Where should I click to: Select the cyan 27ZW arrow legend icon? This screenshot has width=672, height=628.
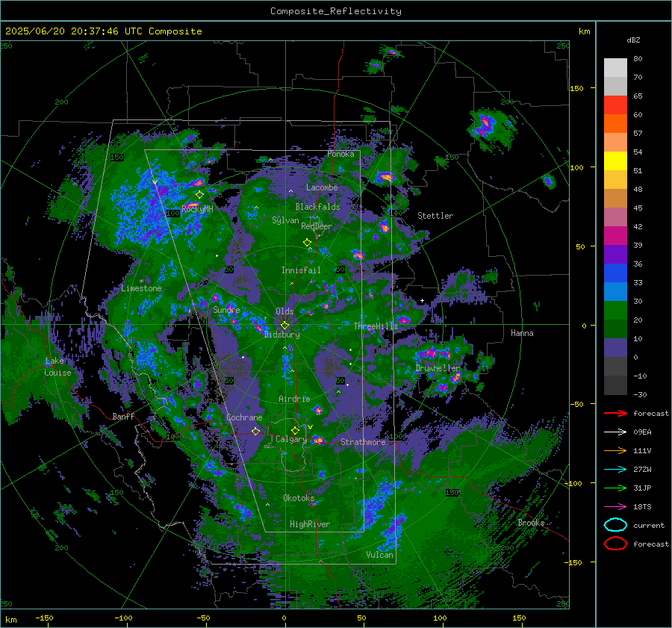[615, 470]
